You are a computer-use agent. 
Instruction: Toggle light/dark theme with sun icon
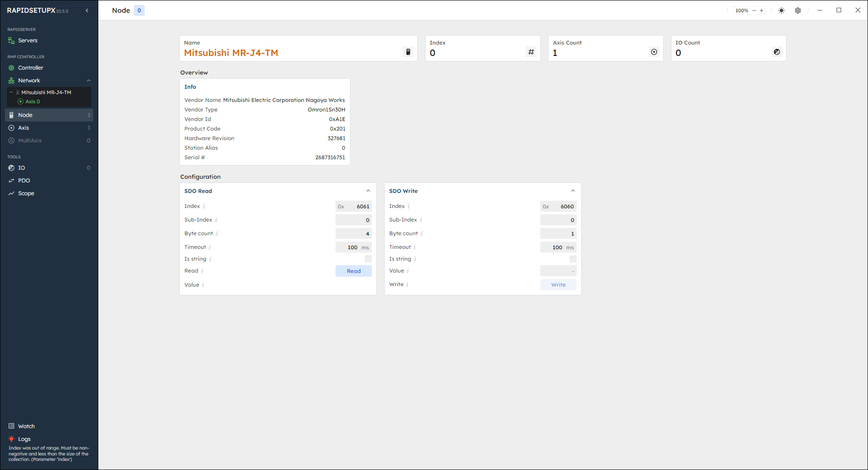[782, 10]
